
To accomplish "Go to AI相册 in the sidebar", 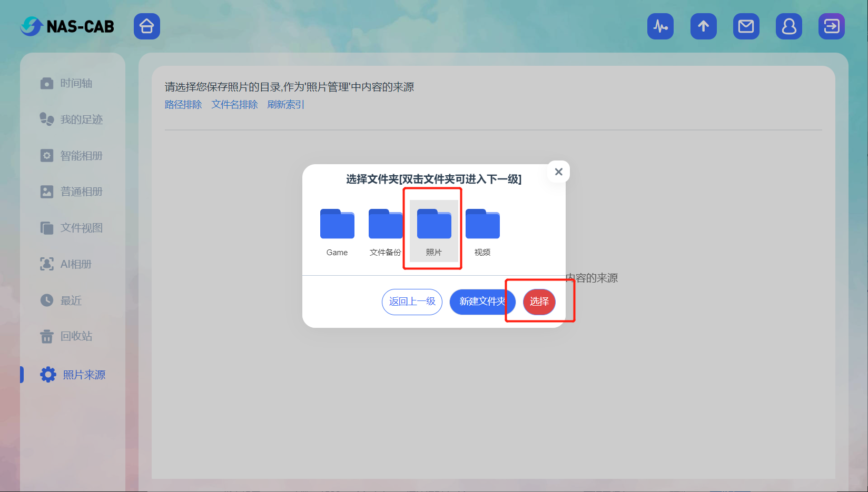I will (x=76, y=264).
